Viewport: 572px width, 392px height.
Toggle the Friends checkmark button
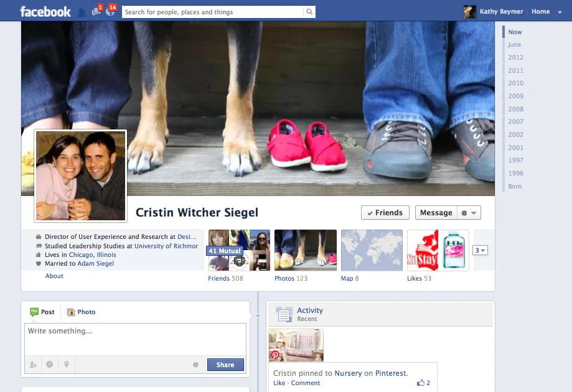coord(385,213)
